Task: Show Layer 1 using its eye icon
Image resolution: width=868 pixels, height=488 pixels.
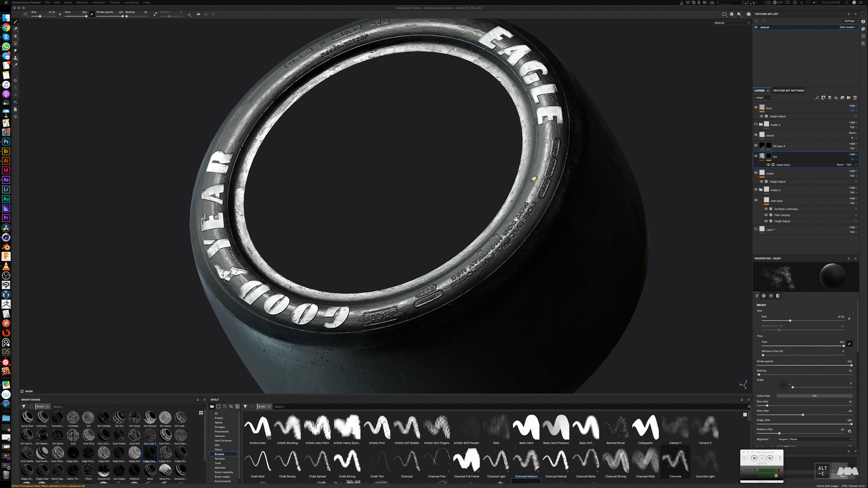Action: coord(756,229)
